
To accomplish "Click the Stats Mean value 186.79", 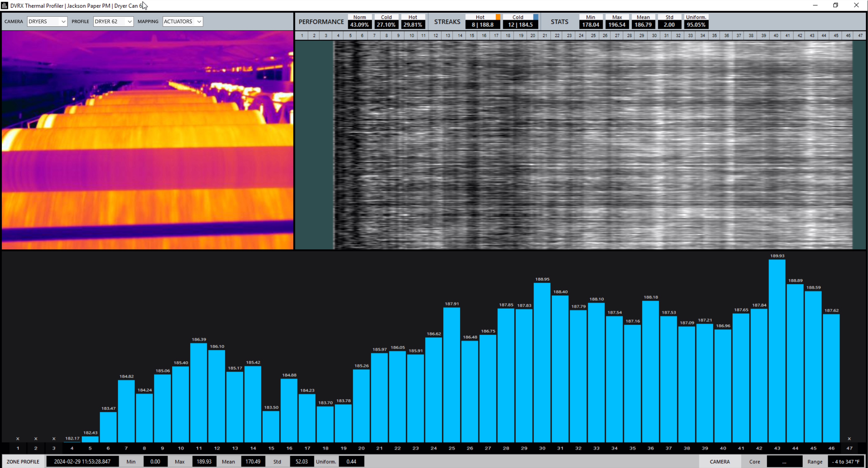I will (x=643, y=25).
